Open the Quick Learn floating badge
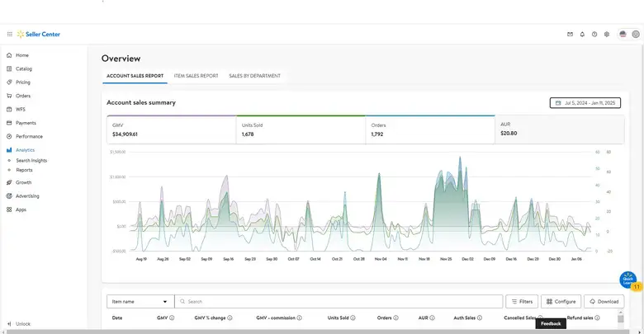 tap(628, 280)
